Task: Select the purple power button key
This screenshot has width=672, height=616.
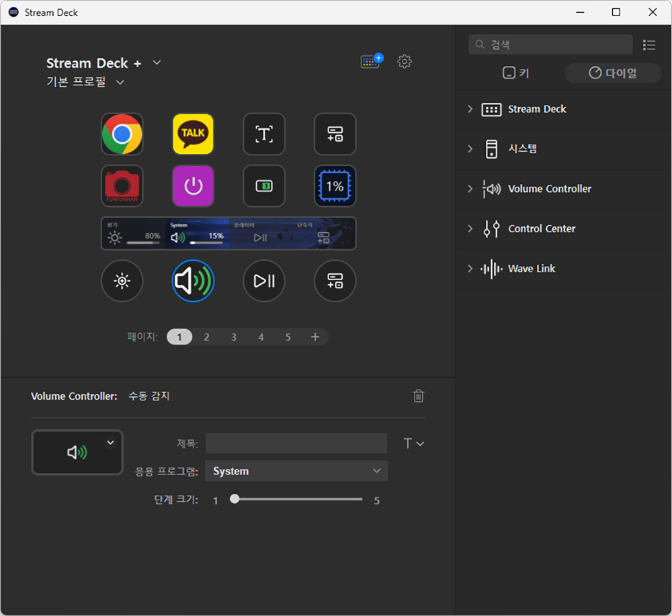Action: [x=193, y=186]
